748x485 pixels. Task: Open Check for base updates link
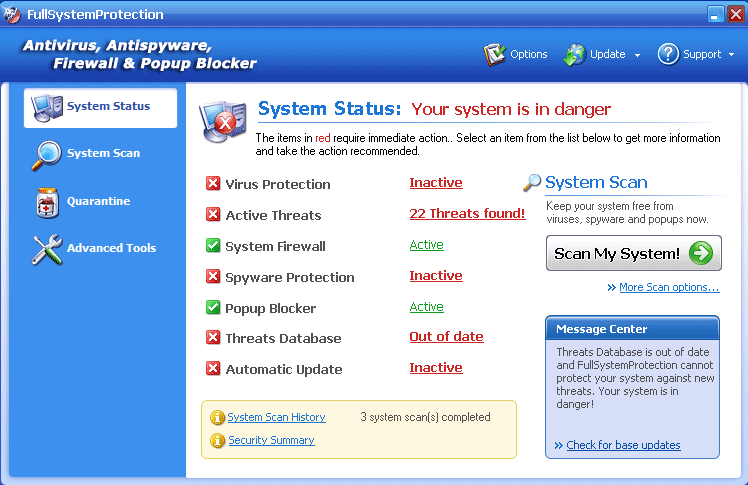623,445
